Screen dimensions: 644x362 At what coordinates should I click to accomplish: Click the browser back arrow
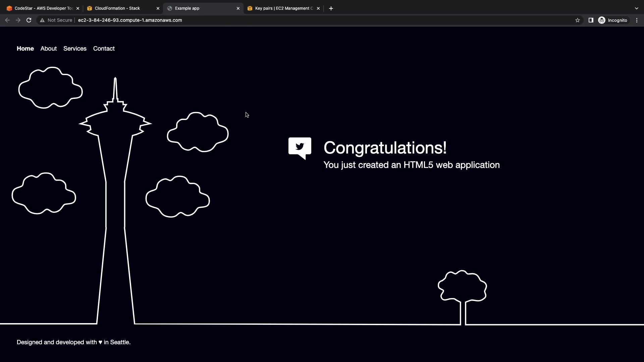click(7, 20)
